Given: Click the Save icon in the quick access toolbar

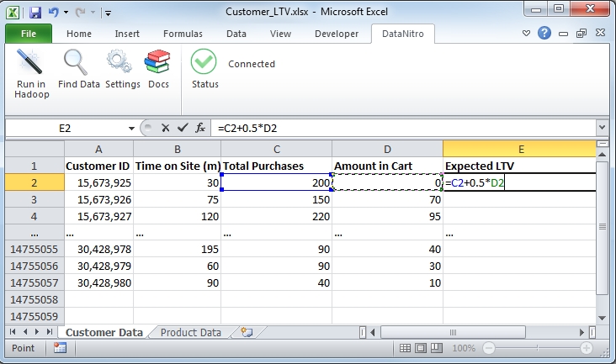Looking at the screenshot, I should coord(35,13).
